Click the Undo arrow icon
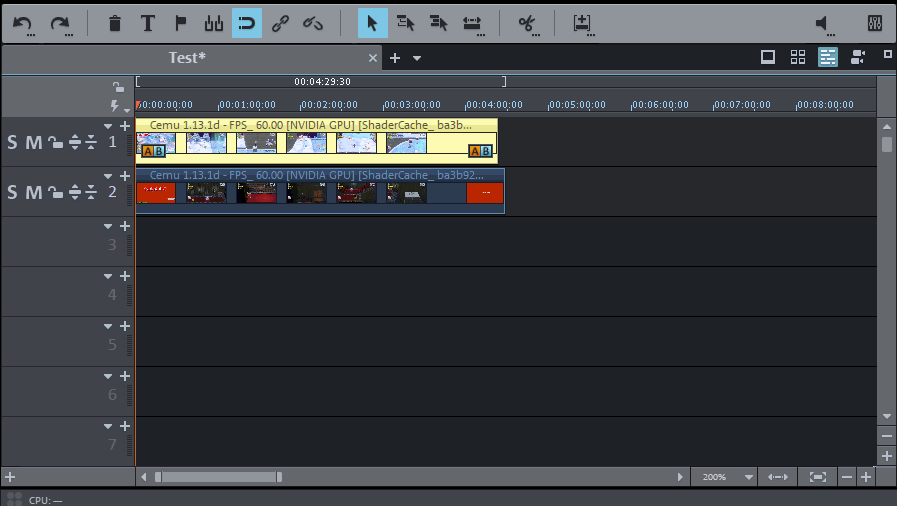The height and width of the screenshot is (506, 897). pyautogui.click(x=22, y=23)
